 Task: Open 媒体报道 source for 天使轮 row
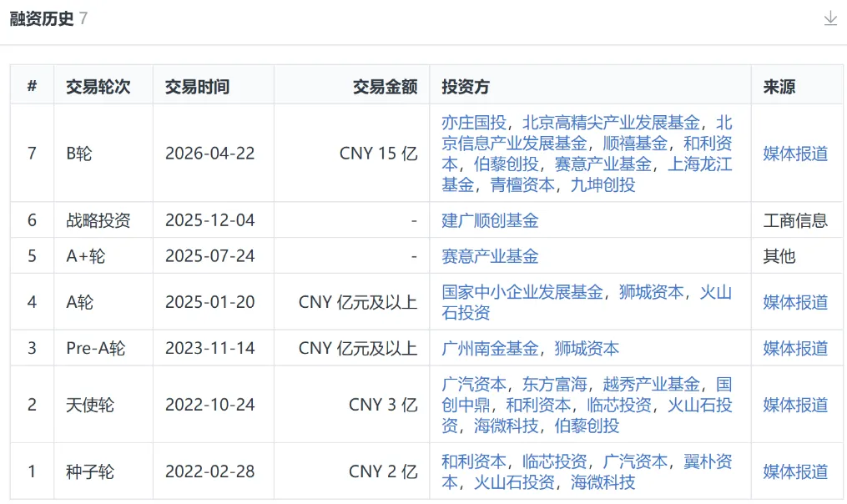pos(795,405)
